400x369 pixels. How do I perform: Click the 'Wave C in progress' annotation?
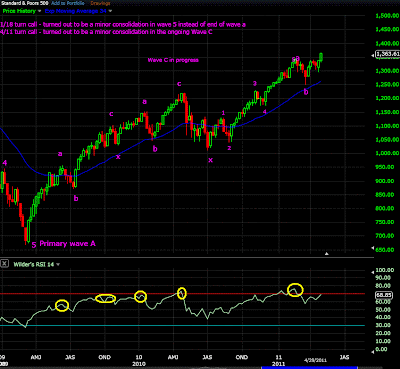click(173, 60)
